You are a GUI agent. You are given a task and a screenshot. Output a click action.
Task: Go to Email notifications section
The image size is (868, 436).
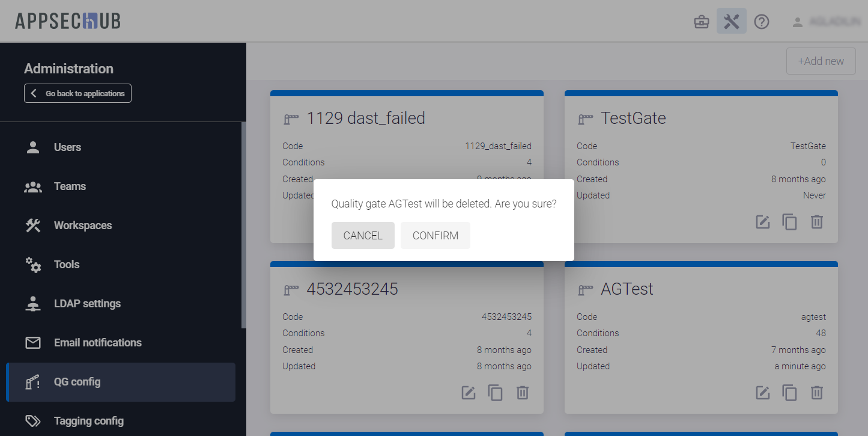click(x=97, y=343)
